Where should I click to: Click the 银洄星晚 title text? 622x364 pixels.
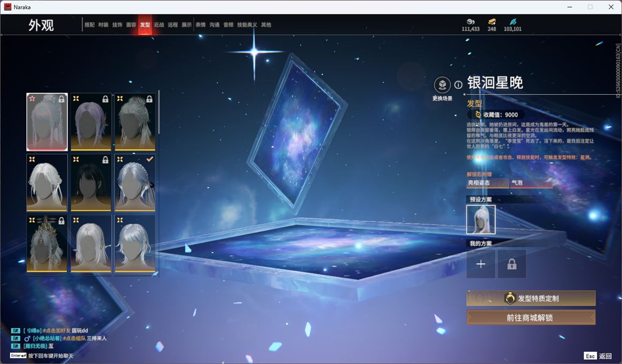[x=495, y=82]
